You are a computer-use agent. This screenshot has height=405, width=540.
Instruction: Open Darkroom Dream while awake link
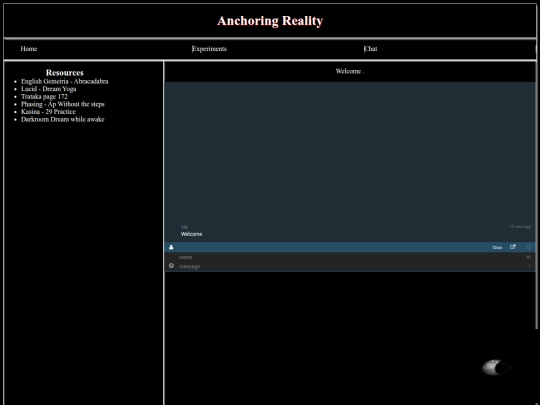(63, 119)
